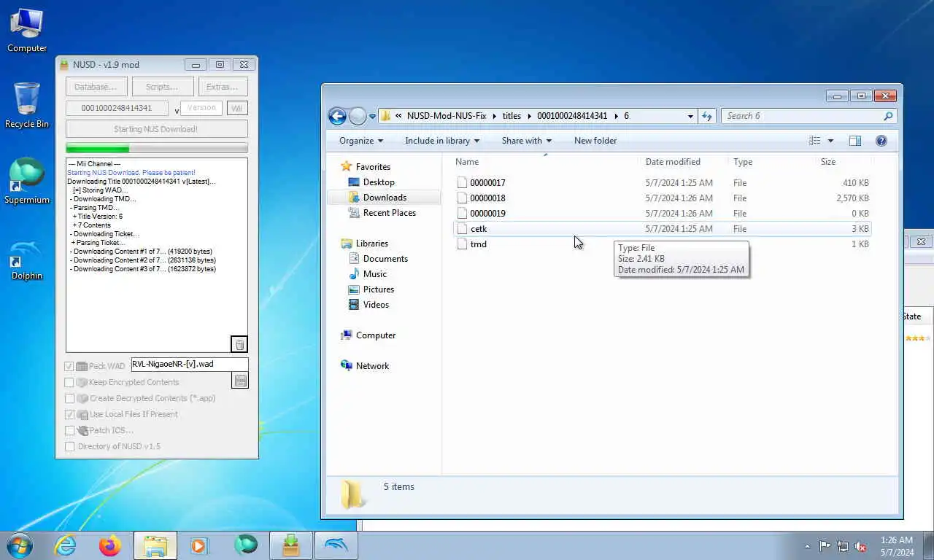Enable the Patch IOS checkbox
The width and height of the screenshot is (934, 560).
[70, 430]
